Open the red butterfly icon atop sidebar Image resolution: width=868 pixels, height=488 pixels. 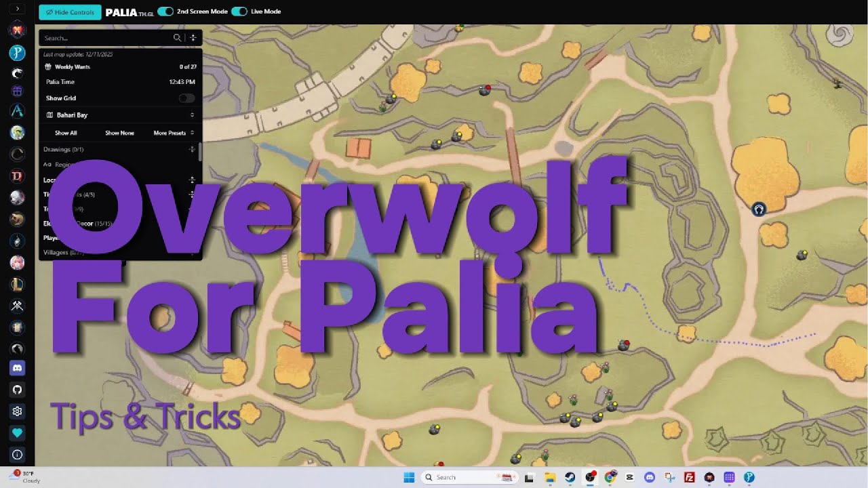tap(17, 30)
